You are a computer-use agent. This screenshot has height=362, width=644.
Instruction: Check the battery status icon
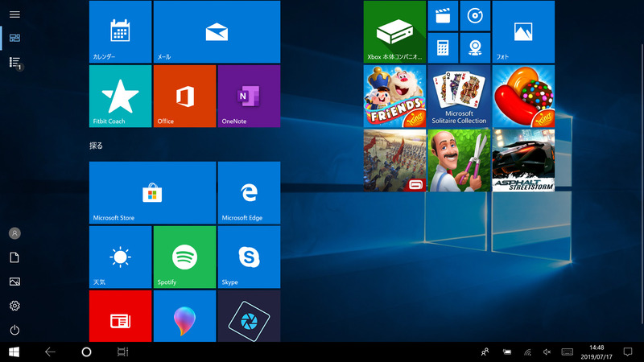507,352
